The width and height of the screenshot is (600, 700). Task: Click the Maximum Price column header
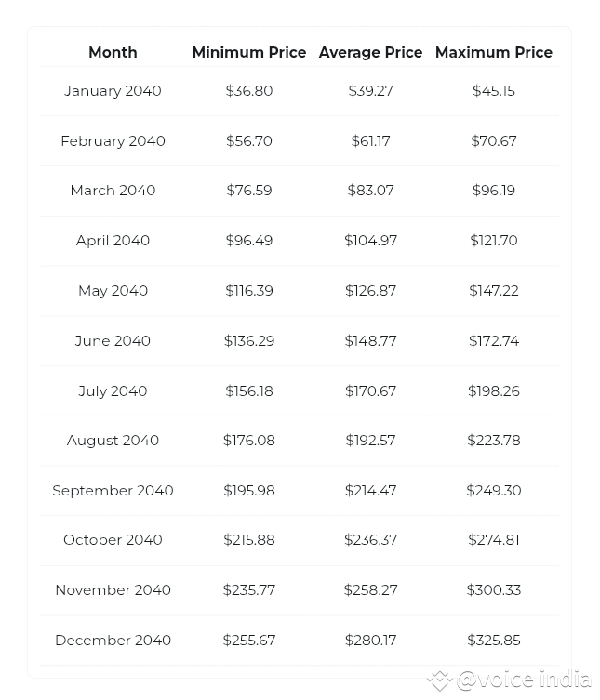tap(494, 52)
